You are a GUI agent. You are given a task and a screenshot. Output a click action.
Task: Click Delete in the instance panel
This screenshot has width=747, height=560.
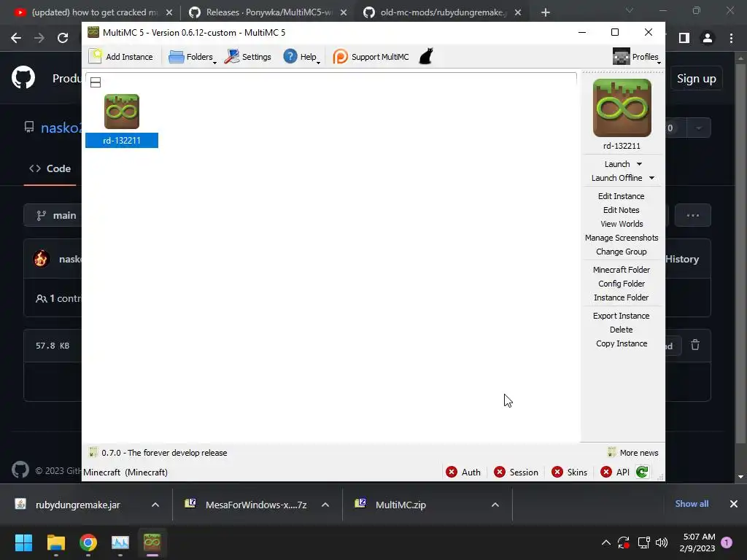tap(622, 330)
